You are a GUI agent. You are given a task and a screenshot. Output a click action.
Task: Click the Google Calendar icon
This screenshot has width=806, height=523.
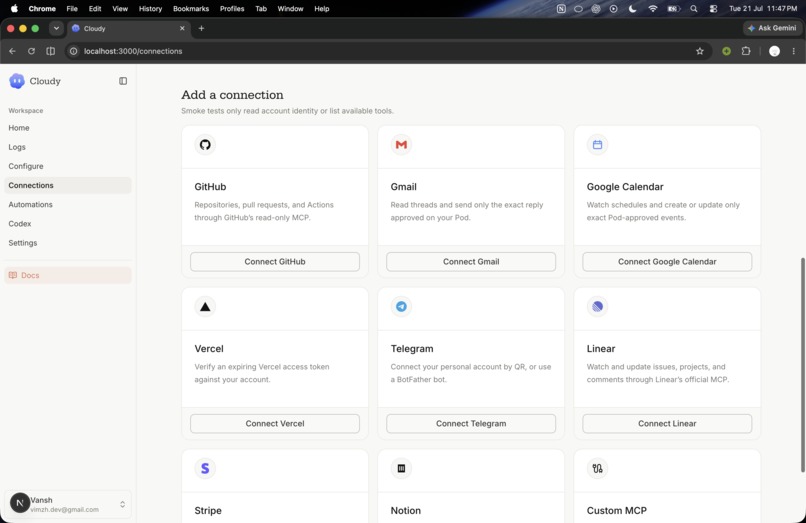[597, 145]
